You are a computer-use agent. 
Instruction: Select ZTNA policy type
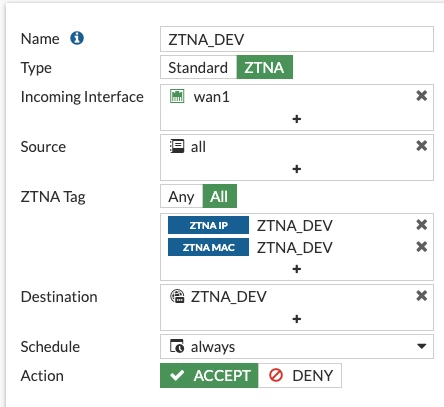click(265, 67)
